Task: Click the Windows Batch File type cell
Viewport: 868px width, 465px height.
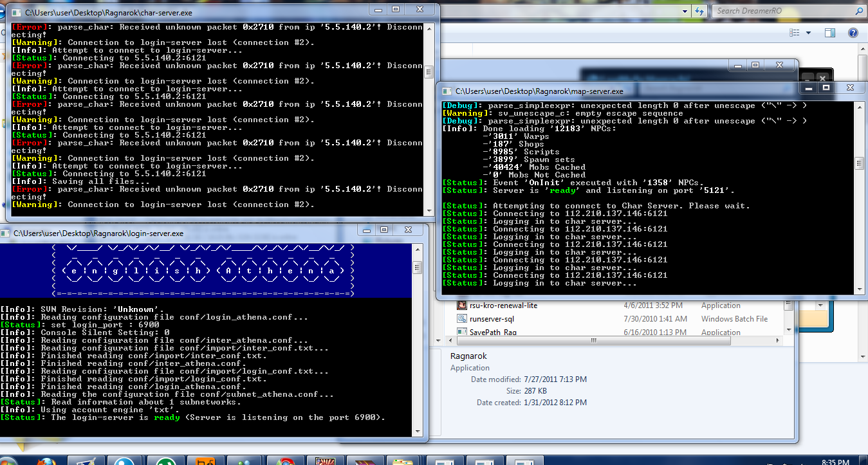Action: click(735, 319)
